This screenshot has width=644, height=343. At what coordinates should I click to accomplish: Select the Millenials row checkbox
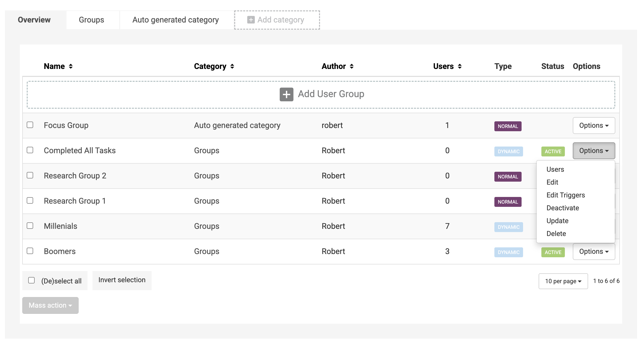point(30,226)
